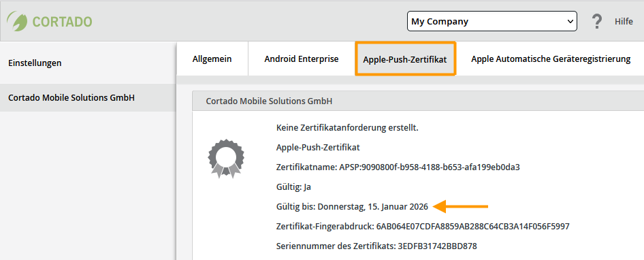This screenshot has width=644, height=260.
Task: Switch to the Allgemein tab
Action: [212, 59]
